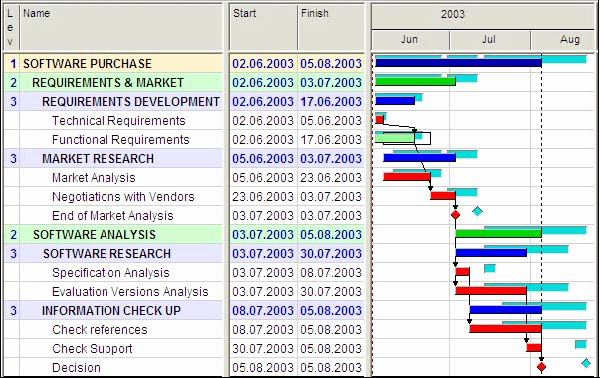This screenshot has height=378, width=600.
Task: Click SOFTWARE PURCHASE finish date 05.08.2003
Action: (x=331, y=64)
